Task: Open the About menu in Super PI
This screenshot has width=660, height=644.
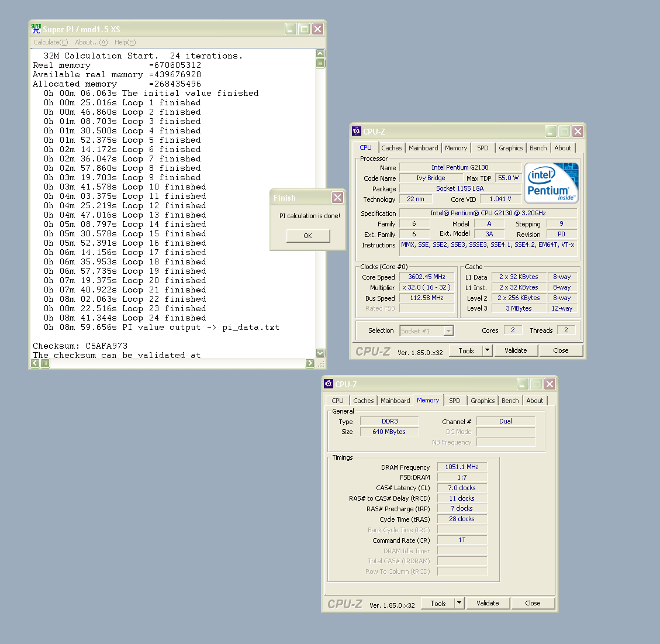Action: (91, 42)
